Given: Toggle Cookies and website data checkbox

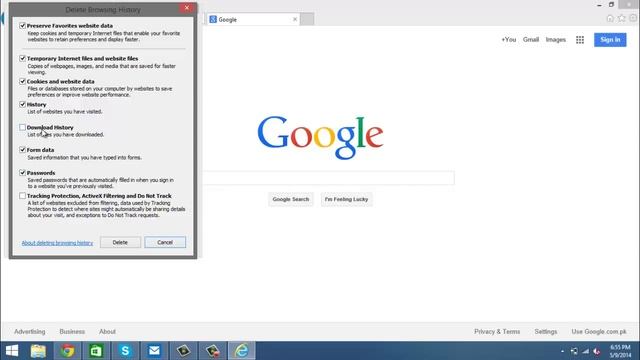Looking at the screenshot, I should (x=22, y=81).
